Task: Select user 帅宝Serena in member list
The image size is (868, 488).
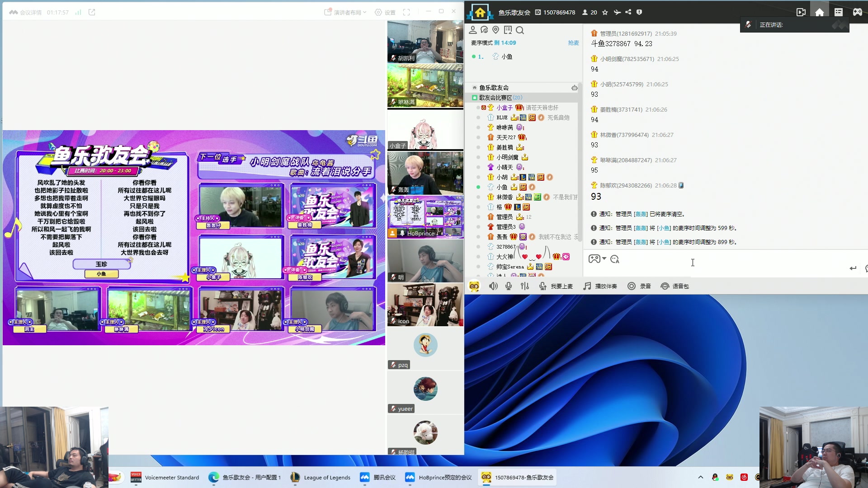Action: pos(510,267)
